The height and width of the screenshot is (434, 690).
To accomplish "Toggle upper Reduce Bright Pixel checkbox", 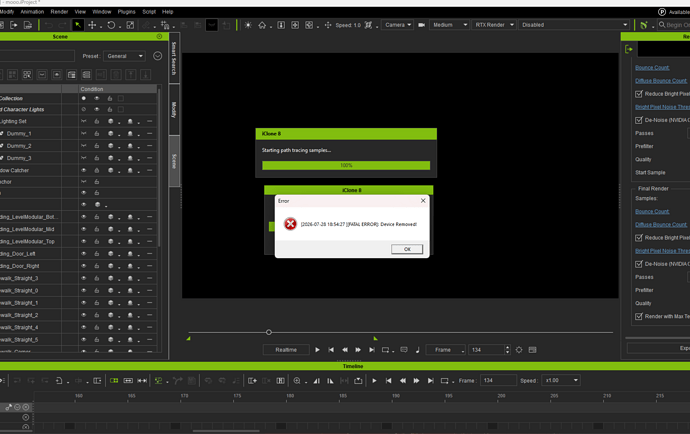I will click(639, 94).
